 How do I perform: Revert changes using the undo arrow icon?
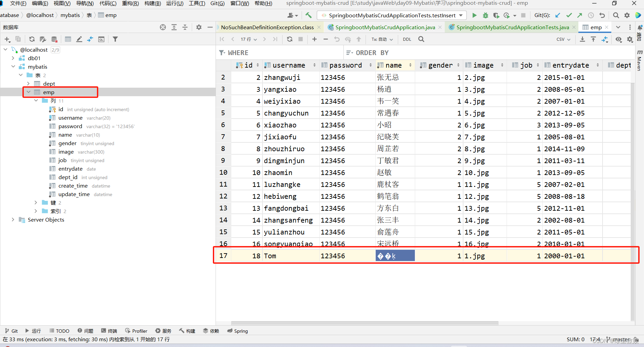click(337, 39)
